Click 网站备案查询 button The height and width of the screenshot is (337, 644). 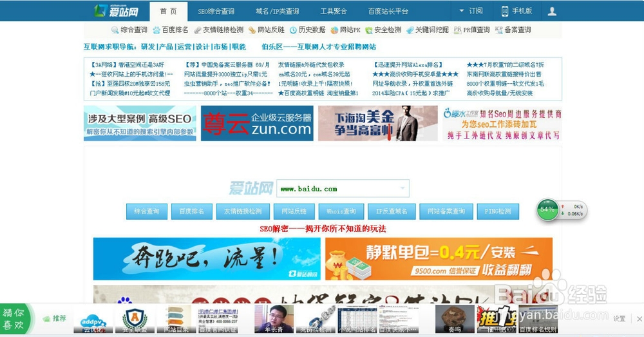pos(446,211)
